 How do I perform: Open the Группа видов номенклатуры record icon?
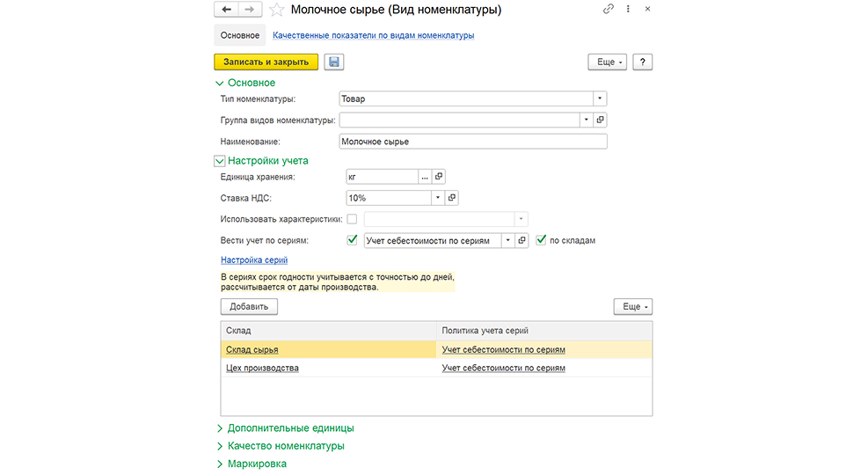(x=600, y=120)
